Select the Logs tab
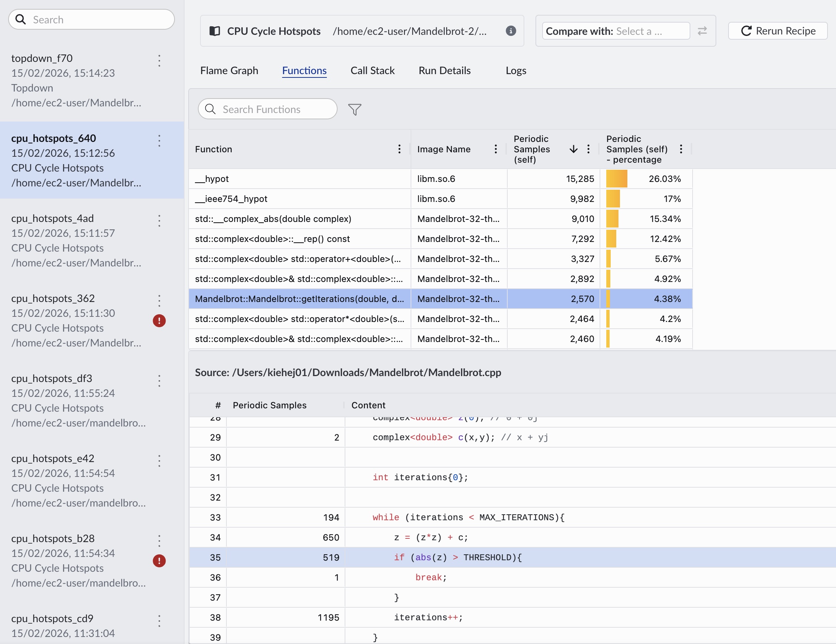This screenshot has width=836, height=644. 515,70
